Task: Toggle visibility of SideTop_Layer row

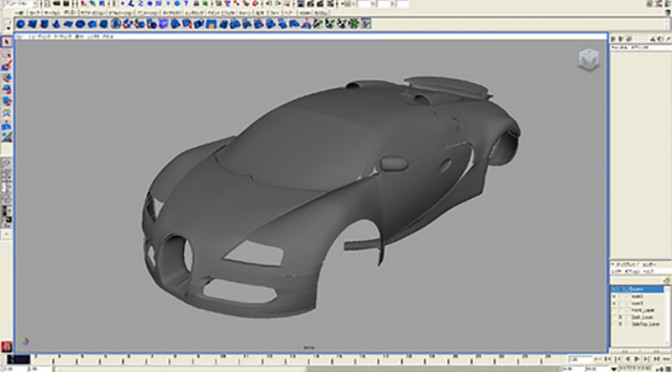Action: (614, 324)
